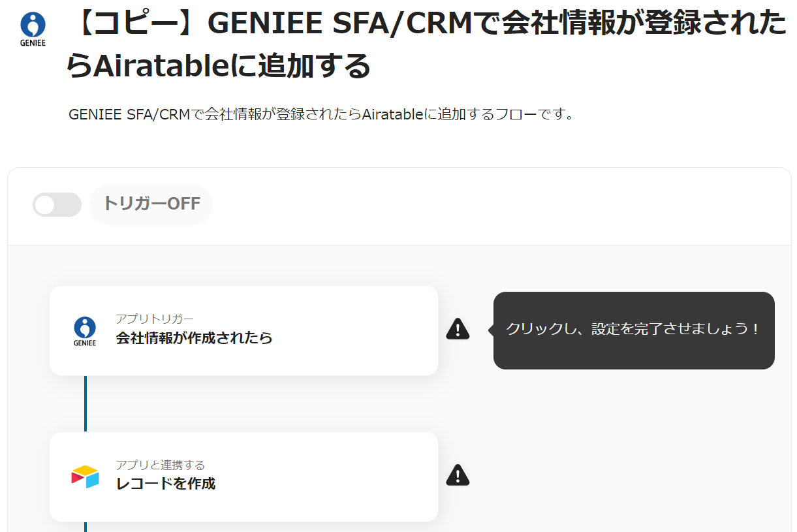This screenshot has width=797, height=532.
Task: Click the warning icon next to レコードを作成
Action: coord(458,475)
